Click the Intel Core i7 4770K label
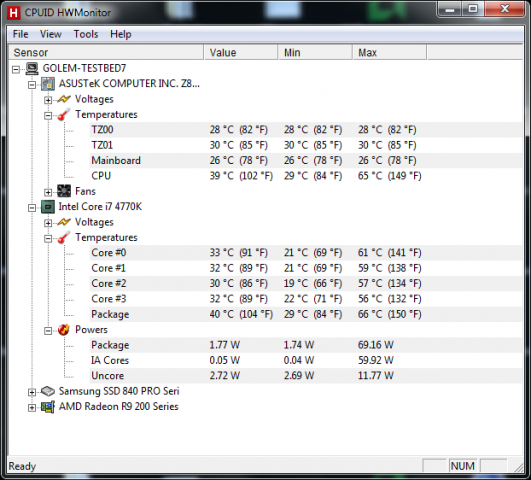 tap(100, 207)
